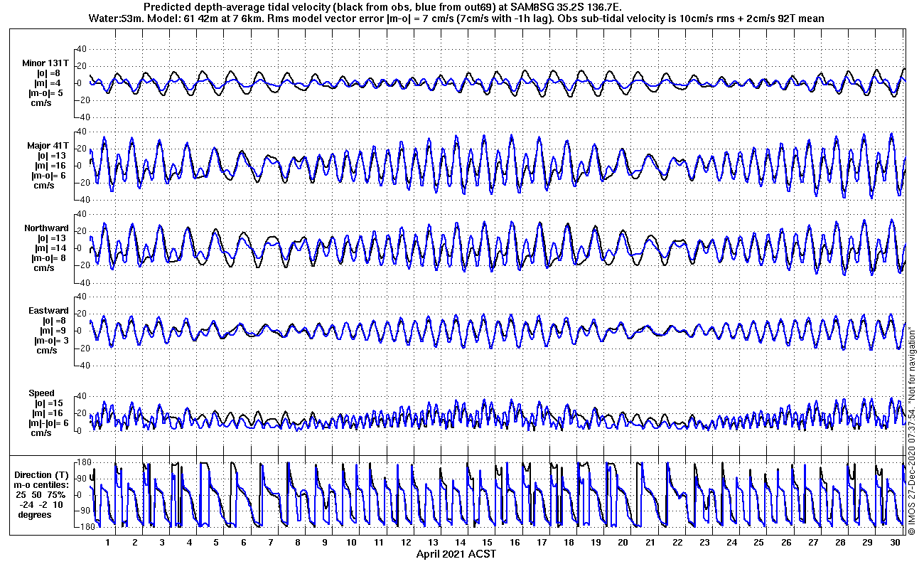Click day "18" on the April x-axis
Image resolution: width=924 pixels, height=569 pixels.
tap(569, 543)
